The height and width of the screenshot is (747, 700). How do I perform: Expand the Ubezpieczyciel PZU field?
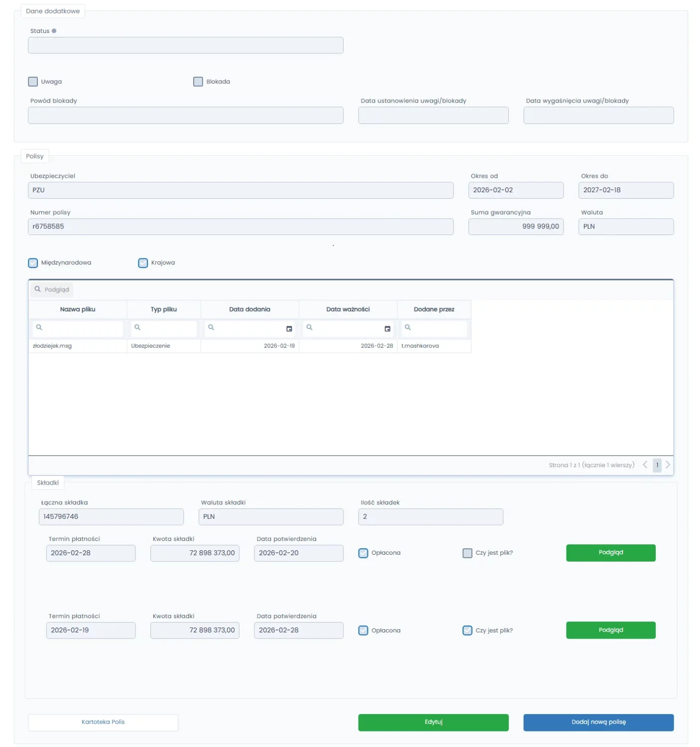240,190
